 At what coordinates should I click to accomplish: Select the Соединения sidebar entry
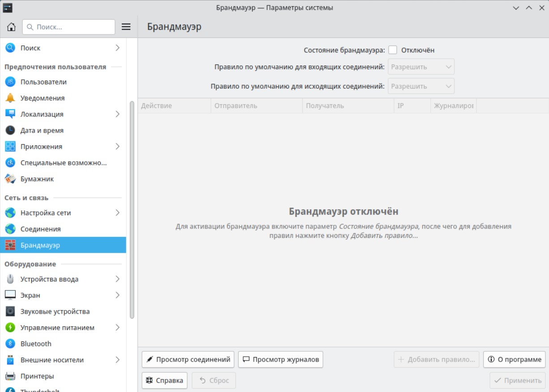63,229
